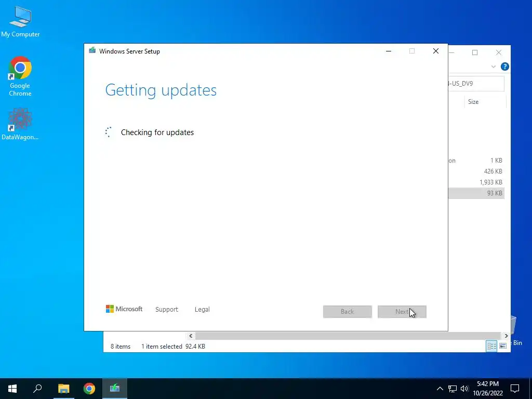Viewport: 532px width, 399px height.
Task: Click the Microsoft logo in setup
Action: click(124, 309)
